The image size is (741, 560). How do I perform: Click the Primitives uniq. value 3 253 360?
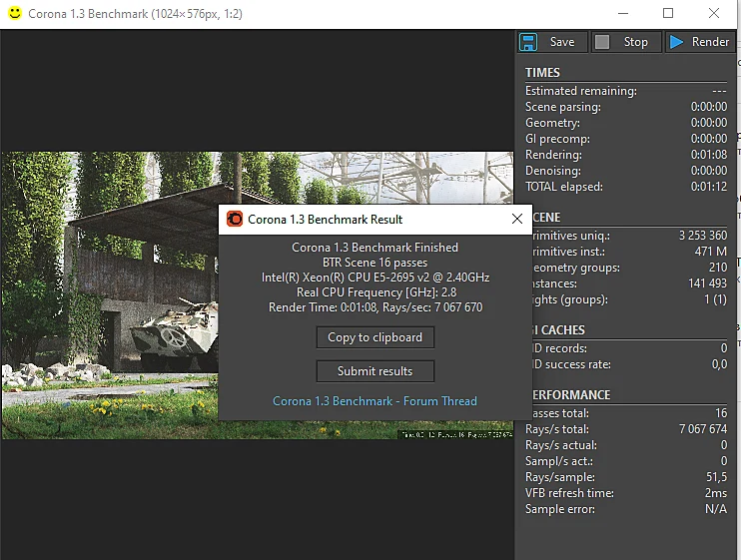(703, 236)
